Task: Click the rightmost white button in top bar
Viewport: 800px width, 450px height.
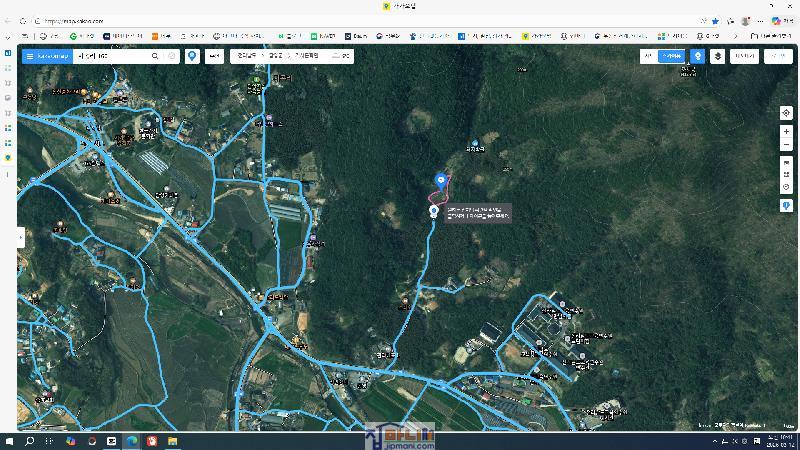Action: pyautogui.click(x=777, y=57)
